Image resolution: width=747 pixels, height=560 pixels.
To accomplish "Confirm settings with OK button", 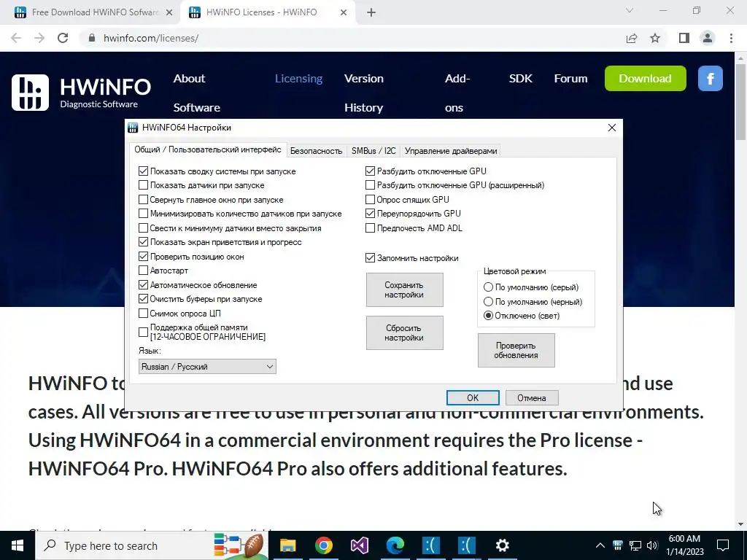I will click(473, 397).
